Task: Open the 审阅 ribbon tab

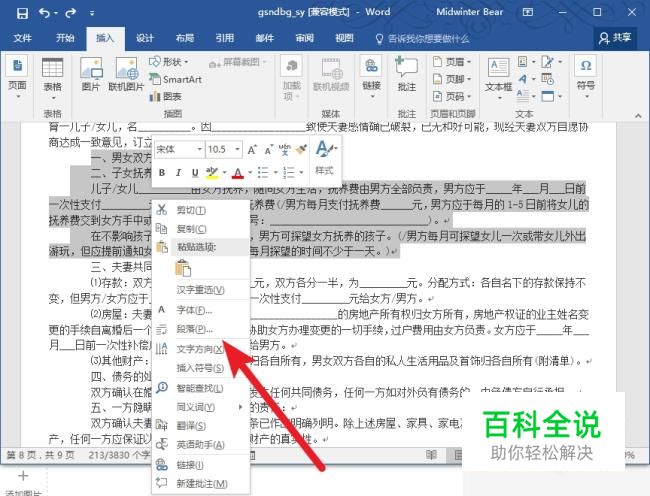Action: pos(305,38)
